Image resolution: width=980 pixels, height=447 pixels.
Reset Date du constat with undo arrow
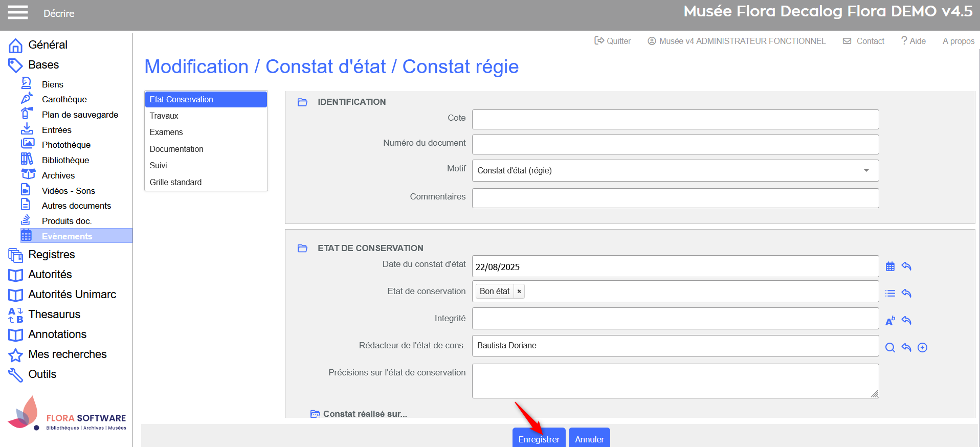pyautogui.click(x=906, y=266)
